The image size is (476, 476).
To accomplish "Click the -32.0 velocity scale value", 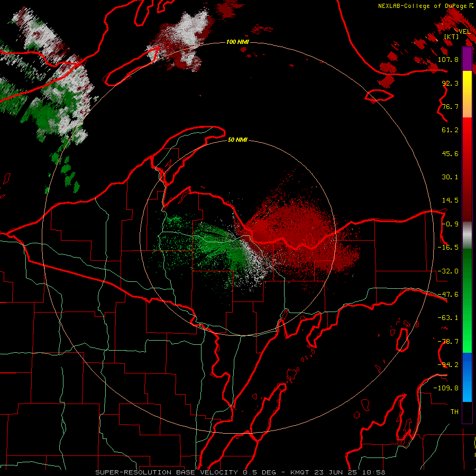I will coord(448,271).
